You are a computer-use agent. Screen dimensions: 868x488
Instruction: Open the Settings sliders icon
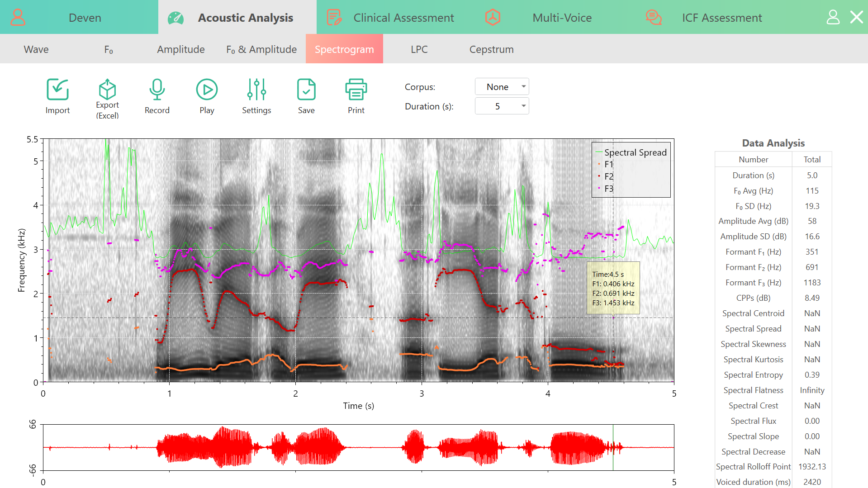(256, 90)
